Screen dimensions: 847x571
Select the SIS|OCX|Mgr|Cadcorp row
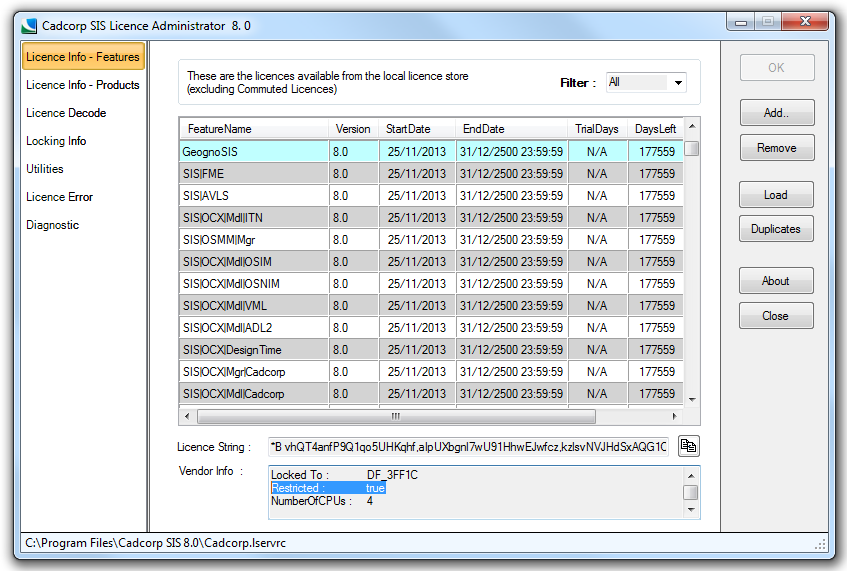coord(431,372)
